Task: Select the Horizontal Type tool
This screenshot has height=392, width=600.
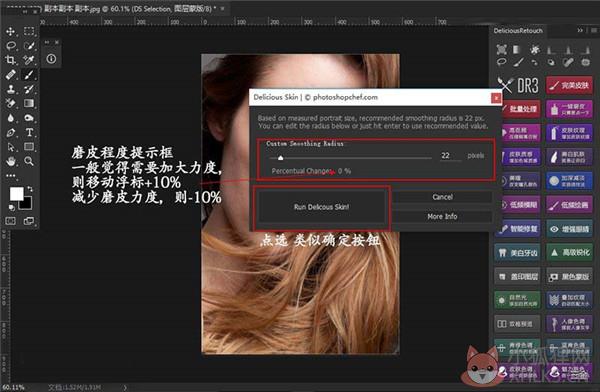Action: point(29,132)
